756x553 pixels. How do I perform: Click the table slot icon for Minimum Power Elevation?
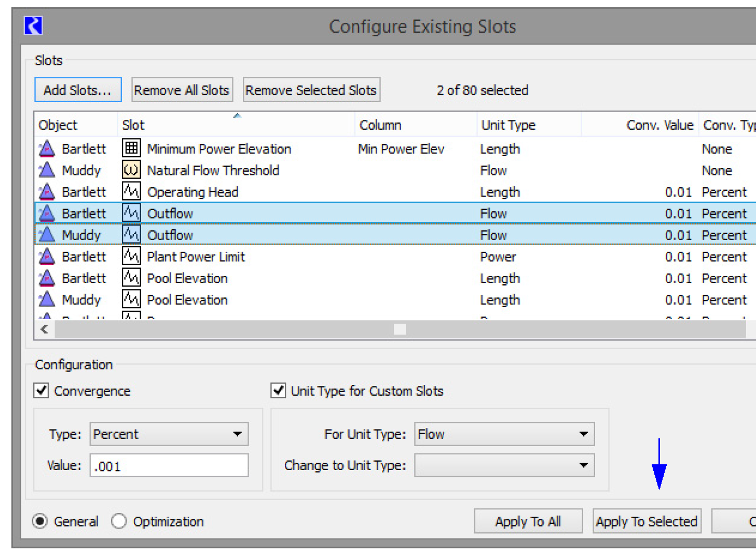(131, 148)
